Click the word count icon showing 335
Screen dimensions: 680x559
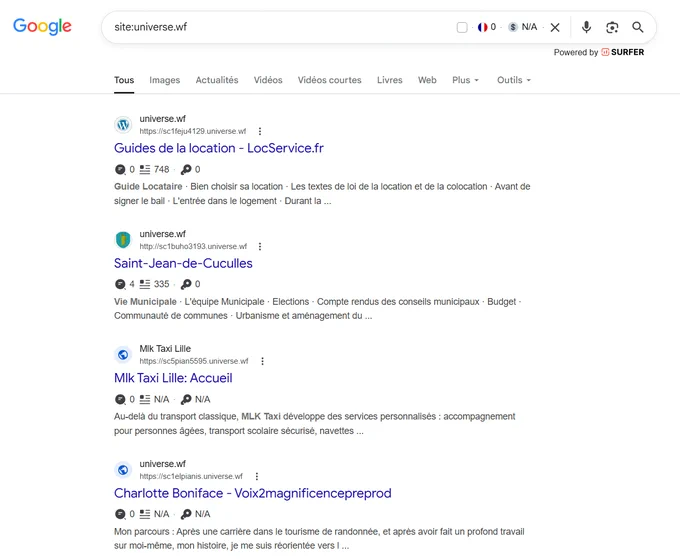point(145,284)
